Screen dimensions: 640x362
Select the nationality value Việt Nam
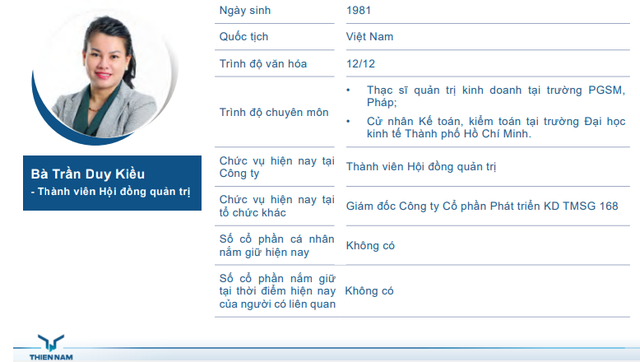pyautogui.click(x=370, y=37)
